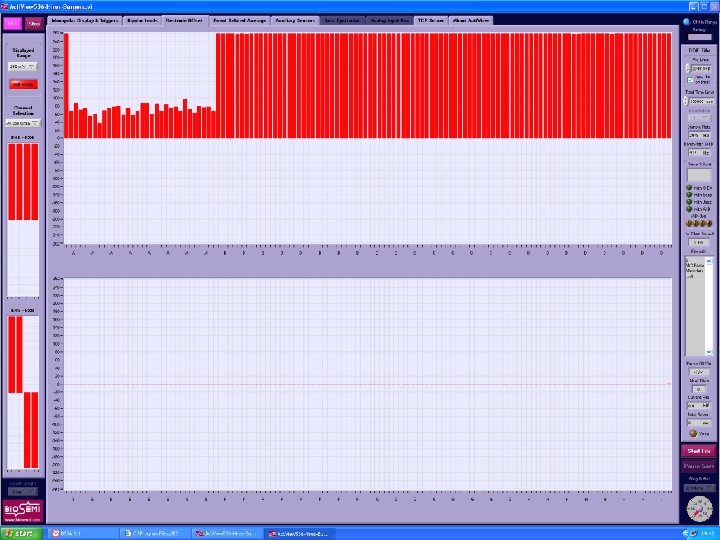Open the Event Related Average tab
Screen dimensions: 720x540
(240, 21)
